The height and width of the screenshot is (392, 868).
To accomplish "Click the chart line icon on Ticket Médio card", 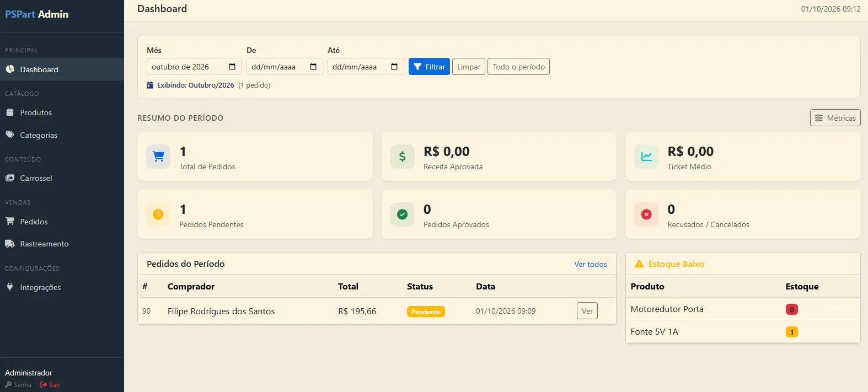I will pyautogui.click(x=646, y=157).
